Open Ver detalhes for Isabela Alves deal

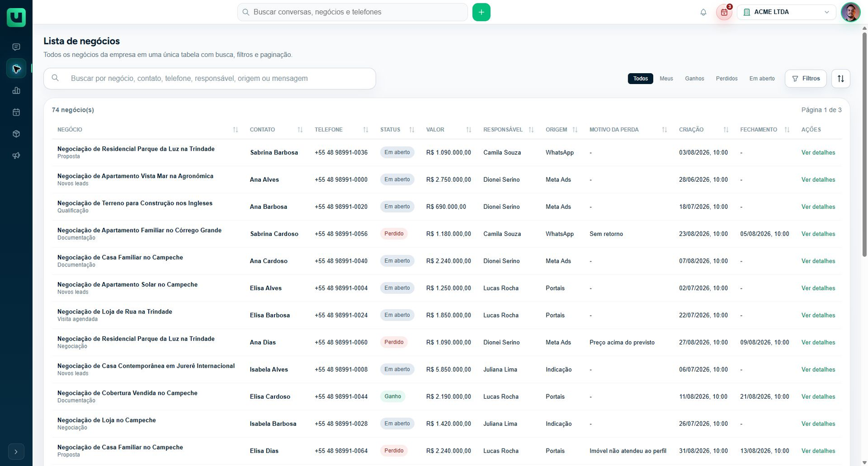click(818, 369)
